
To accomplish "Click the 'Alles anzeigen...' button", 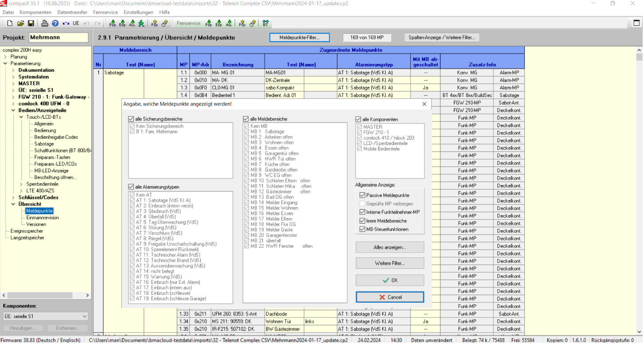I will 390,247.
